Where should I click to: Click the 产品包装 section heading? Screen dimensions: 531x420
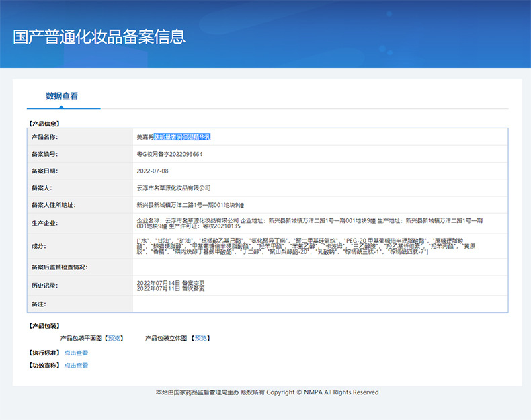44,326
